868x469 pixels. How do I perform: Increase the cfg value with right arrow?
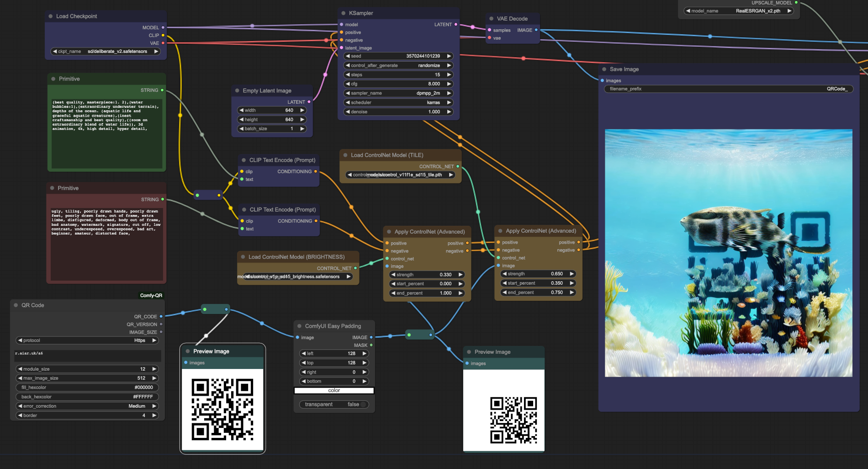point(449,84)
